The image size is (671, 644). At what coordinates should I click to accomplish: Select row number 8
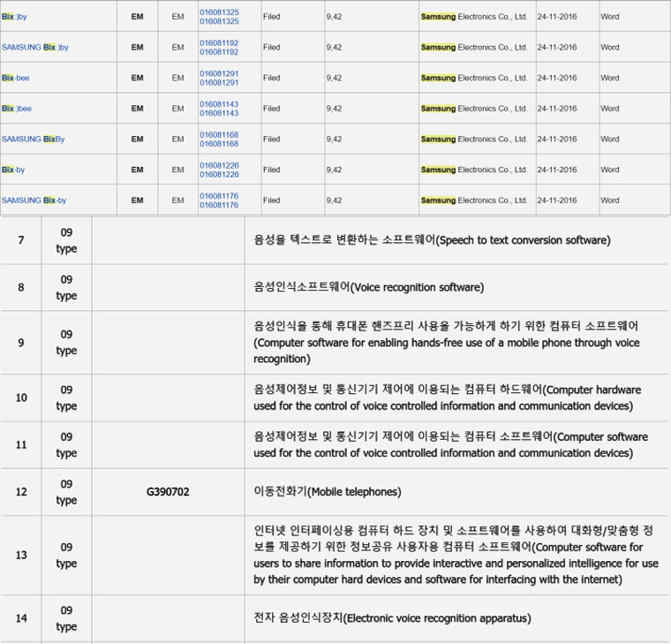21,287
